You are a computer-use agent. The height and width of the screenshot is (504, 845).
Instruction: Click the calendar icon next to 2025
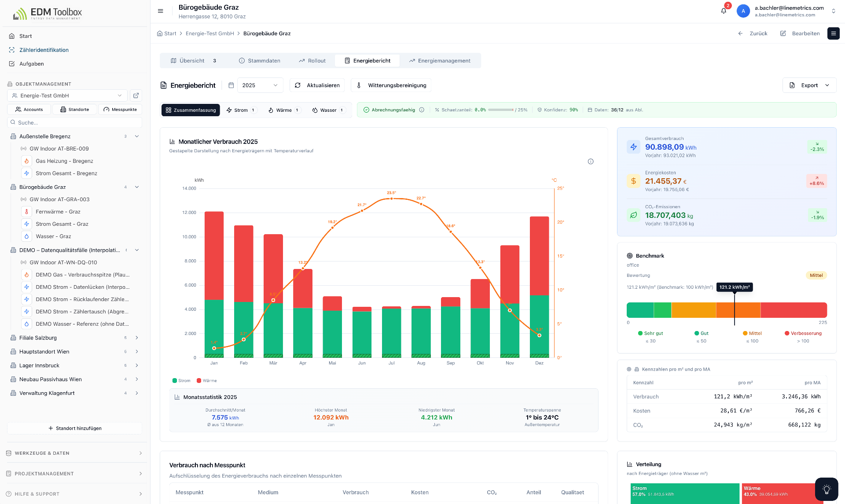[x=231, y=85]
